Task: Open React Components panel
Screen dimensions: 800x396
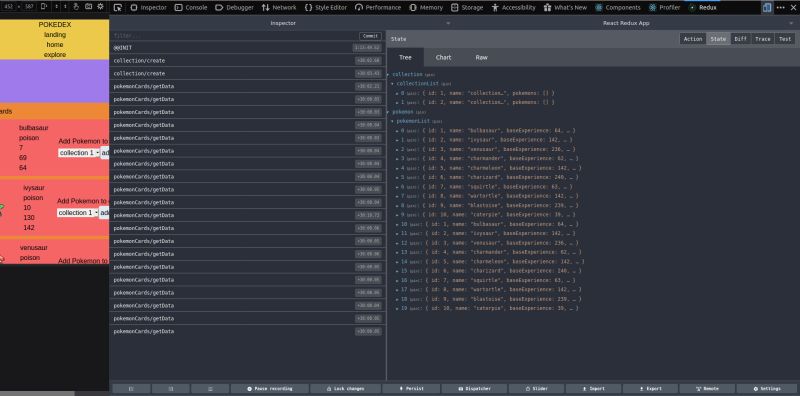Action: coord(618,8)
